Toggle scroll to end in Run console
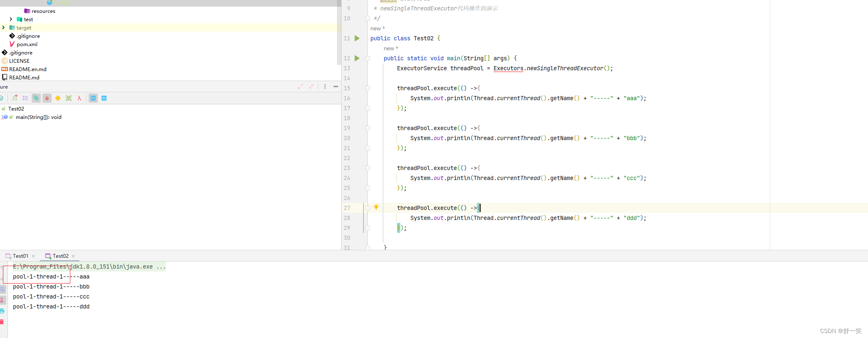 [2, 300]
